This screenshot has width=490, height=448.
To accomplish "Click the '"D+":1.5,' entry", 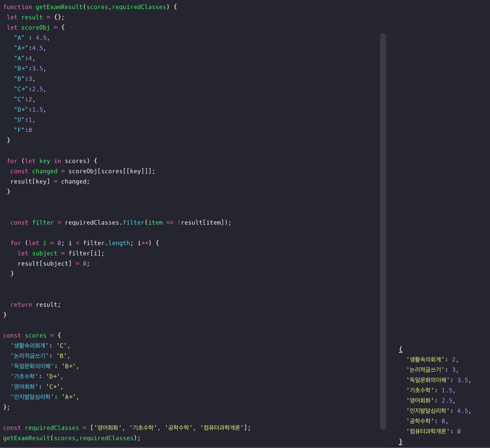I will click(x=30, y=110).
